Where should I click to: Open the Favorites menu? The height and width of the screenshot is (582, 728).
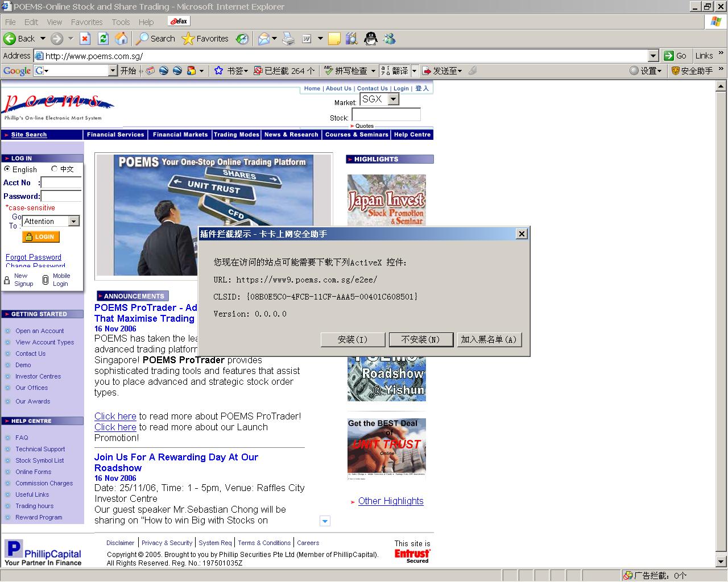(x=87, y=22)
